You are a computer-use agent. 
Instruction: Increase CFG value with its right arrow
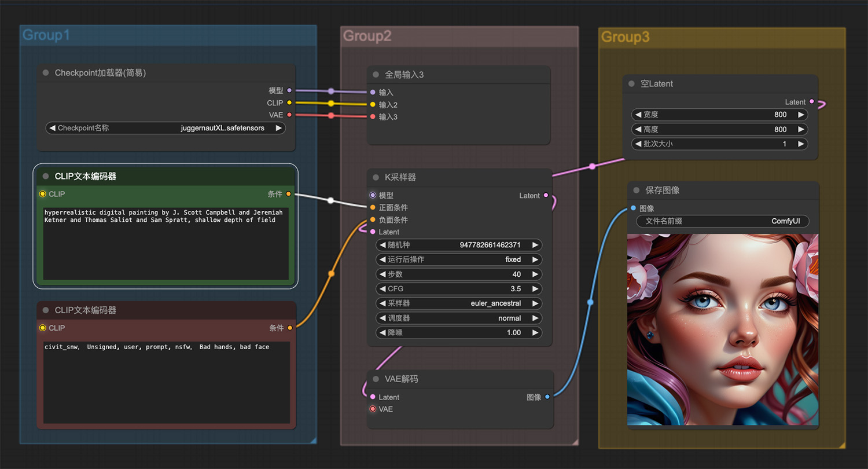[536, 288]
